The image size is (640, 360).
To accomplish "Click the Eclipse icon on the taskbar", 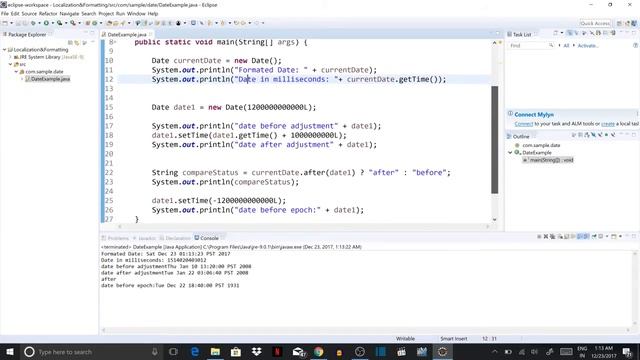I will click(442, 351).
